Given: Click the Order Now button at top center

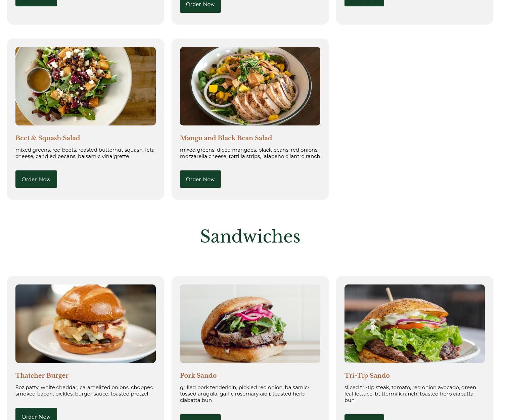Looking at the screenshot, I should 200,5.
